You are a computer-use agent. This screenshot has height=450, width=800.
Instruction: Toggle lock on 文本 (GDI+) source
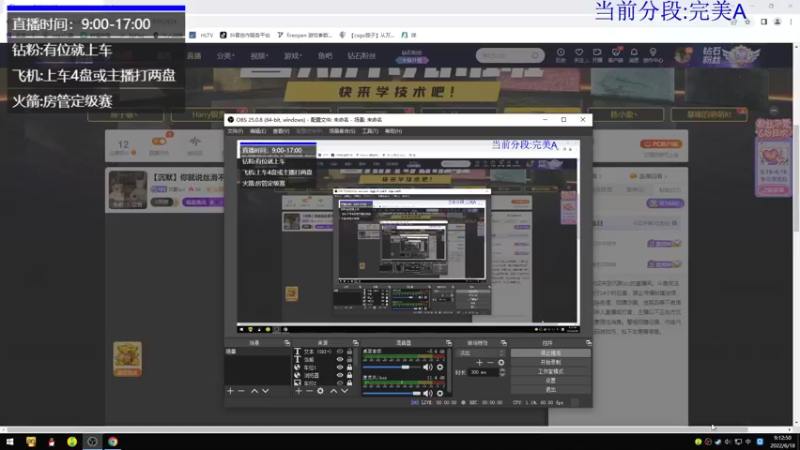click(x=349, y=352)
